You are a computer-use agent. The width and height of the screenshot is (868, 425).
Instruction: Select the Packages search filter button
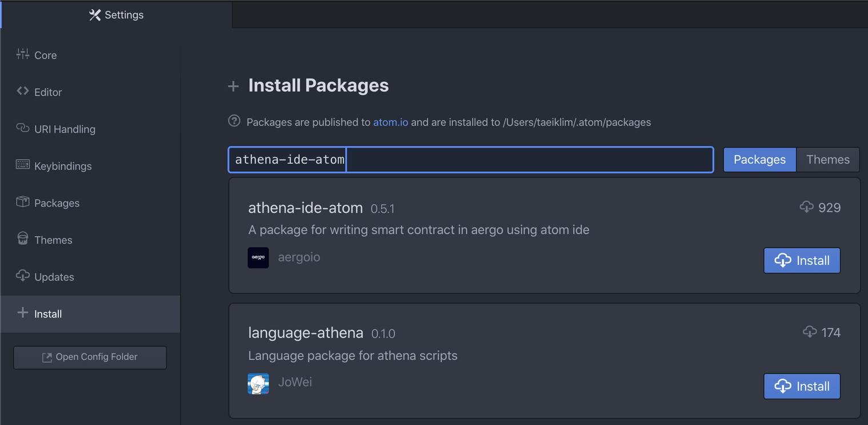point(759,160)
